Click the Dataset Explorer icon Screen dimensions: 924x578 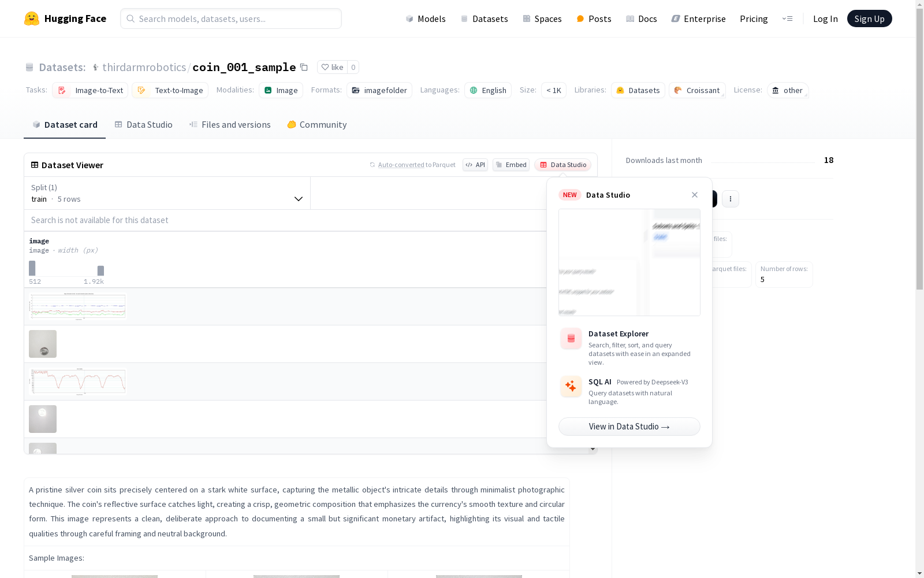[571, 339]
